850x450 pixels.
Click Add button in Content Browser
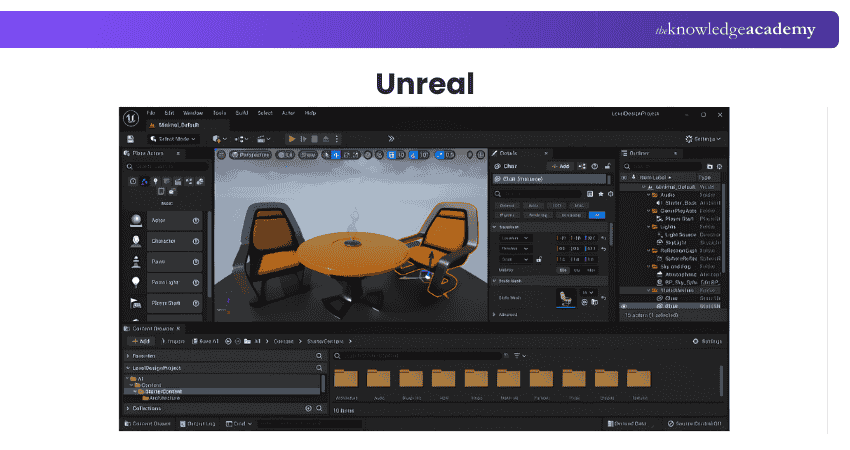(141, 342)
